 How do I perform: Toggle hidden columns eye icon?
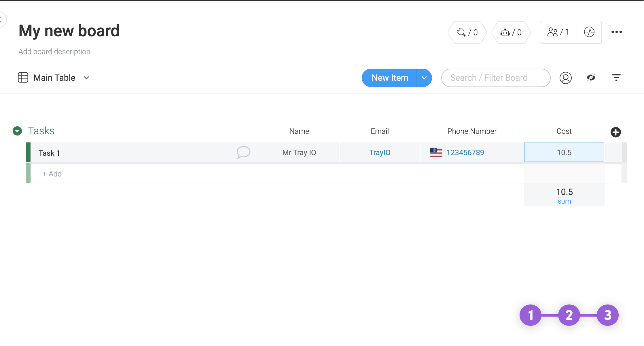pyautogui.click(x=591, y=78)
